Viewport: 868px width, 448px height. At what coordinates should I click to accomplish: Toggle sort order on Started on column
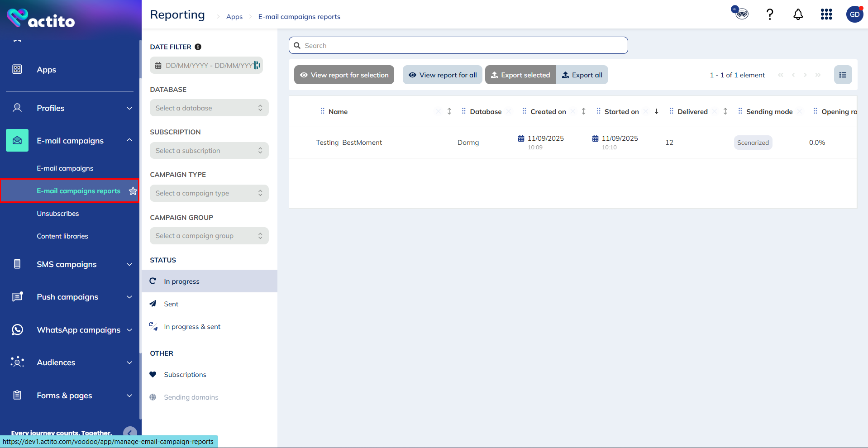(656, 111)
